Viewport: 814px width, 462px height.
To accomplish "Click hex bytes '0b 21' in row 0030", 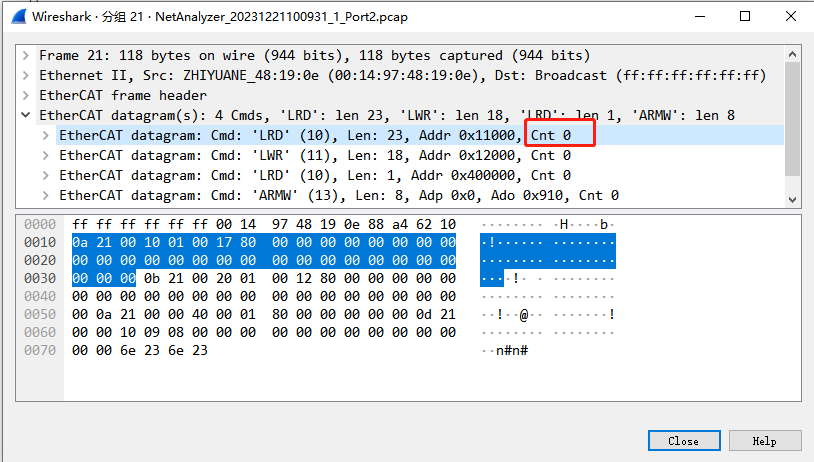I will [x=164, y=278].
